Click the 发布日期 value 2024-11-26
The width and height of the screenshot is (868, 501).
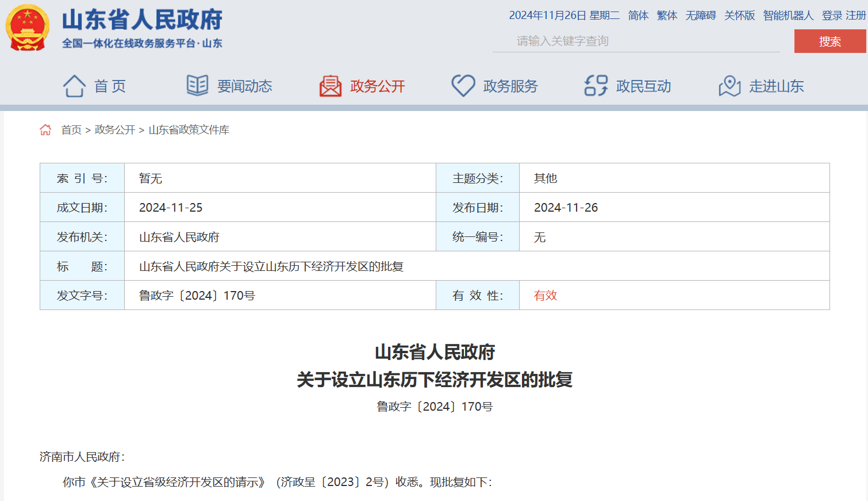tap(566, 208)
